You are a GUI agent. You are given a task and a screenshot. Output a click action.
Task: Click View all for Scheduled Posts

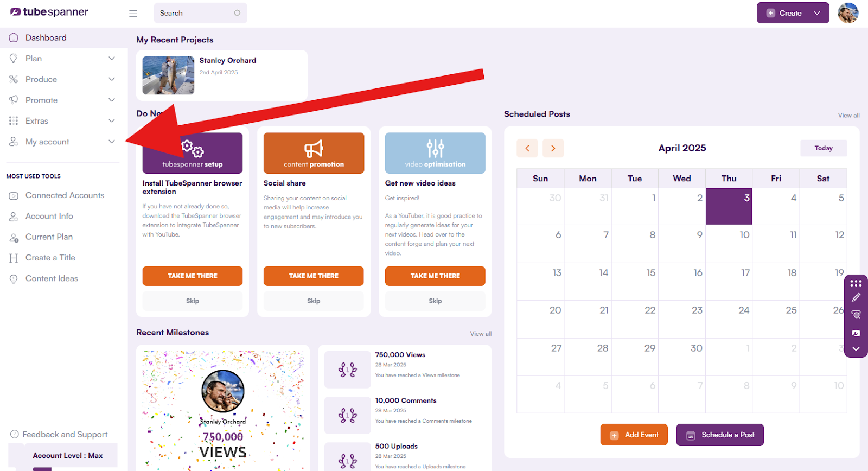tap(848, 115)
